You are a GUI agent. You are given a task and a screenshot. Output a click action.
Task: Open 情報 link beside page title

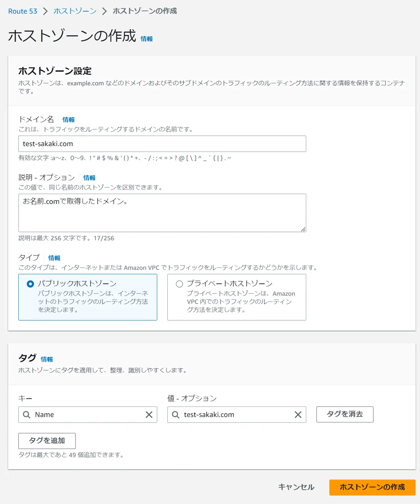click(147, 39)
